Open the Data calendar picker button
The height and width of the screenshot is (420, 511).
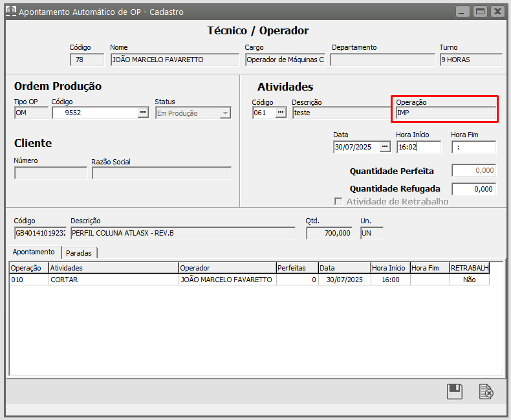coord(385,147)
